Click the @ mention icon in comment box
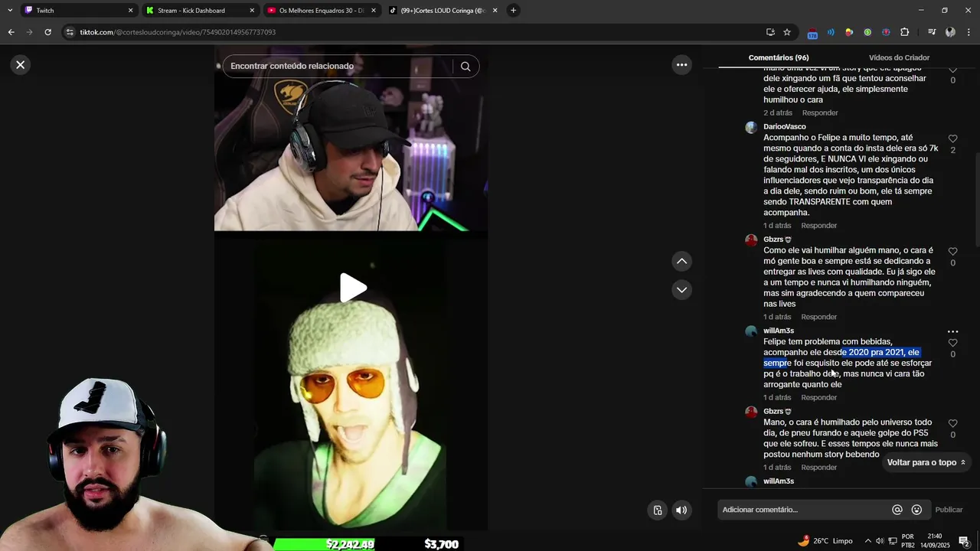The image size is (980, 551). click(x=897, y=510)
